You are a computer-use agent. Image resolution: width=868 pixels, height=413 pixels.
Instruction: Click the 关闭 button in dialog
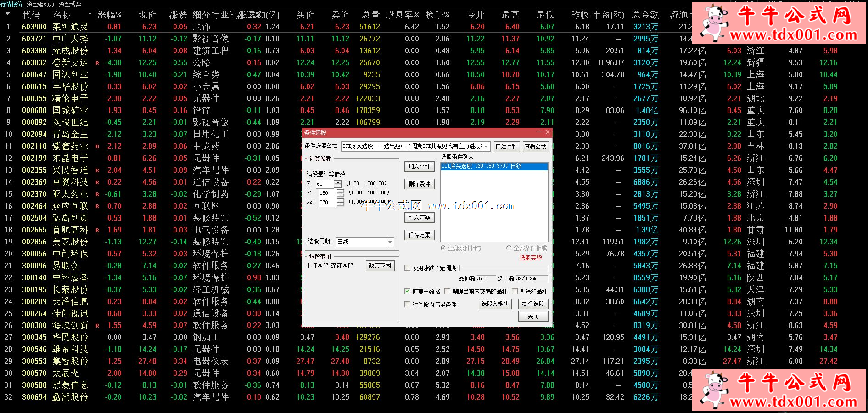pos(533,316)
